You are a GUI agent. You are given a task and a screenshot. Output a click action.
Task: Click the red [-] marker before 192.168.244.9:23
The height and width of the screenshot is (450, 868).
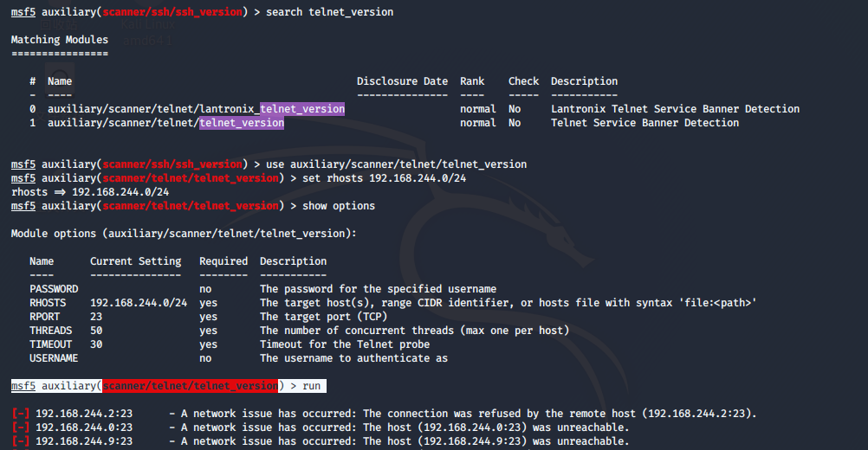coord(20,441)
